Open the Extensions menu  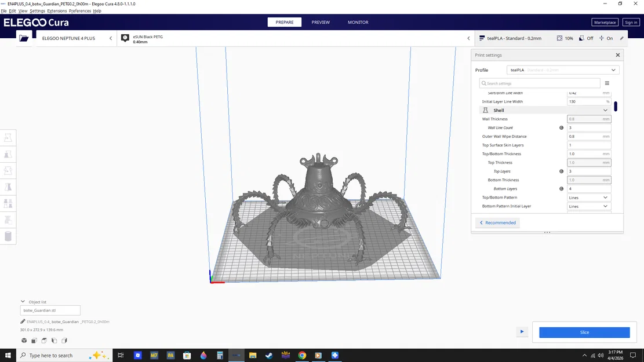click(57, 11)
